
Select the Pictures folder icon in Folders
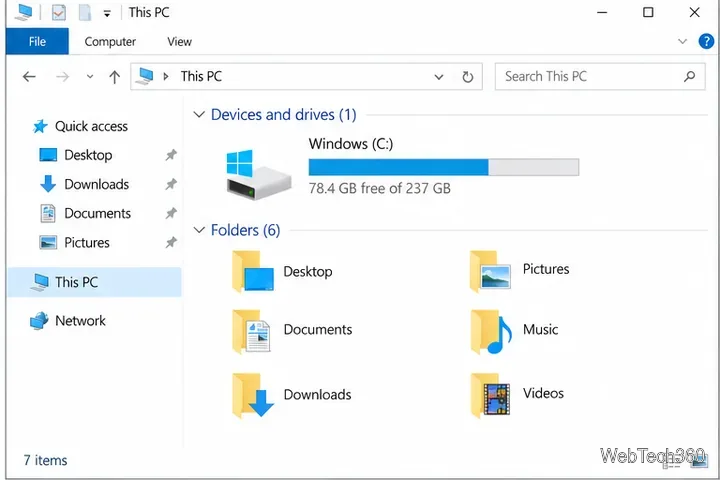click(490, 271)
